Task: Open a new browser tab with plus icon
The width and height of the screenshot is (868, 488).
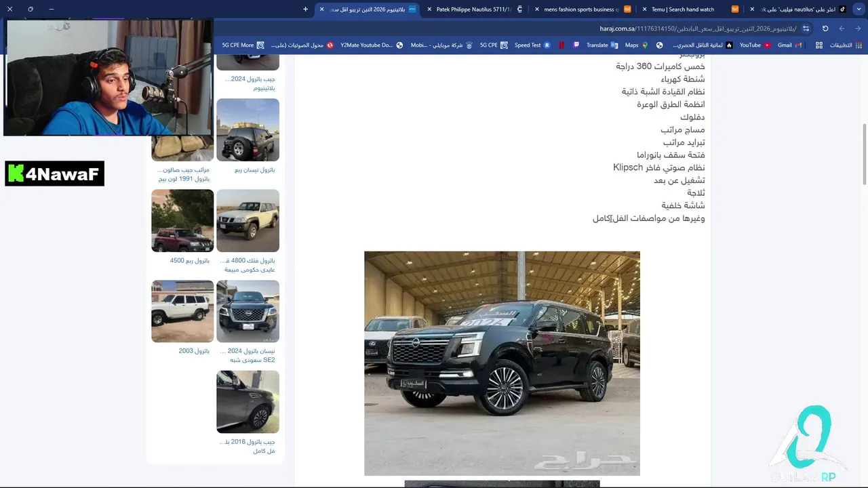Action: tap(305, 9)
